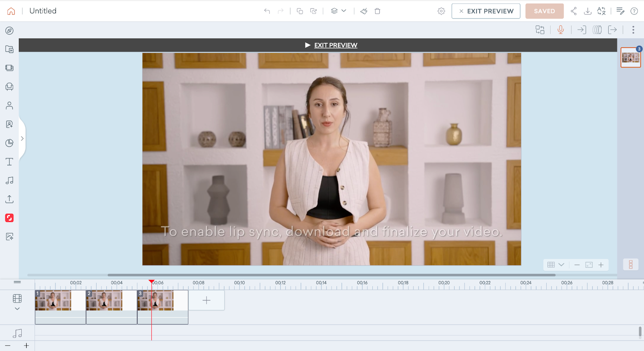
Task: Select scene 2 thumbnail in timeline
Action: [105, 301]
